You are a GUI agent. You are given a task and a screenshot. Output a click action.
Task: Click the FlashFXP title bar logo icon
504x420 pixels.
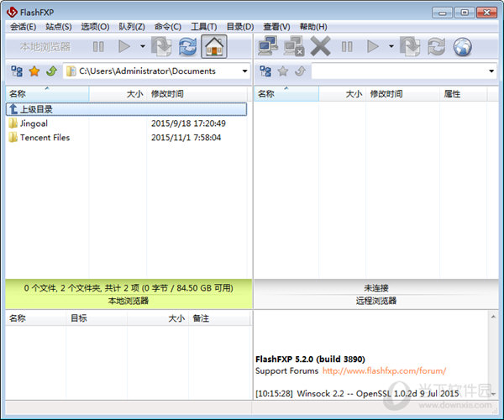pos(12,13)
